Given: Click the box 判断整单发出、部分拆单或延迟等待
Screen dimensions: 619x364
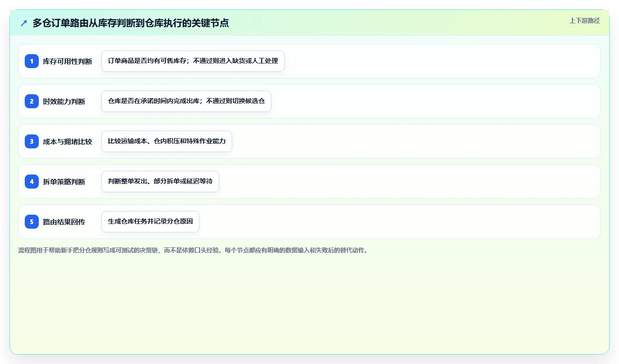Looking at the screenshot, I should (x=160, y=182).
